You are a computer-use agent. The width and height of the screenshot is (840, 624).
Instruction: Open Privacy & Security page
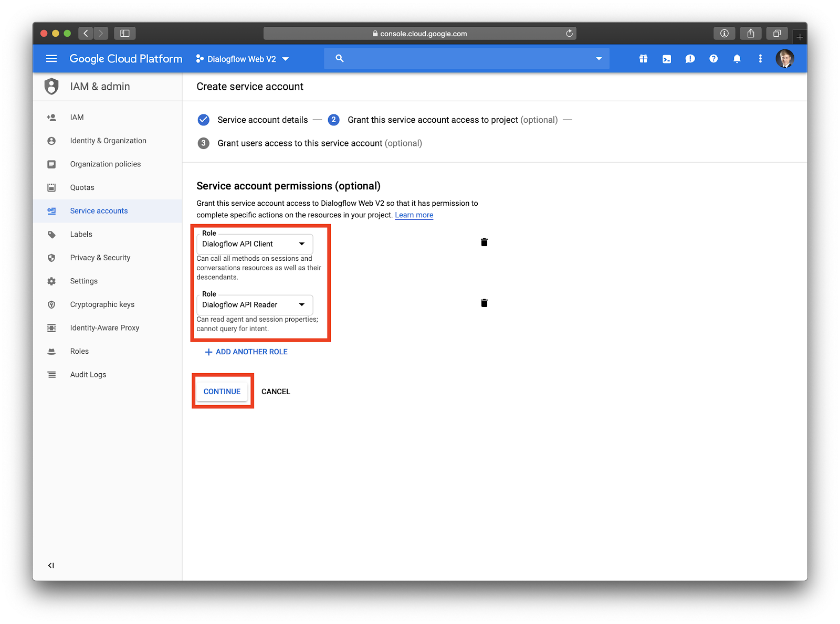click(100, 258)
